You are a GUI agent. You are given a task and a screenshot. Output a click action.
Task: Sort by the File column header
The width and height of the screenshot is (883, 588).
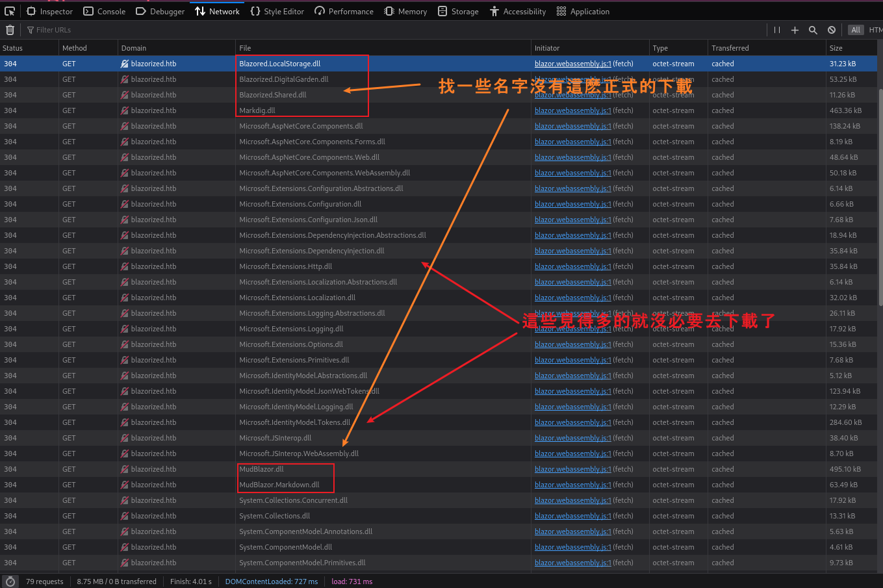coord(383,48)
